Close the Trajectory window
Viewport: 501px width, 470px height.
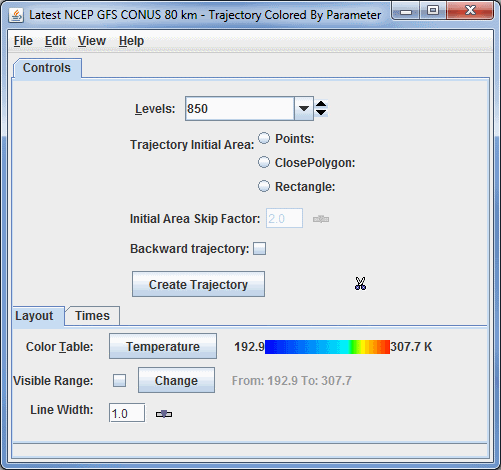coord(470,11)
